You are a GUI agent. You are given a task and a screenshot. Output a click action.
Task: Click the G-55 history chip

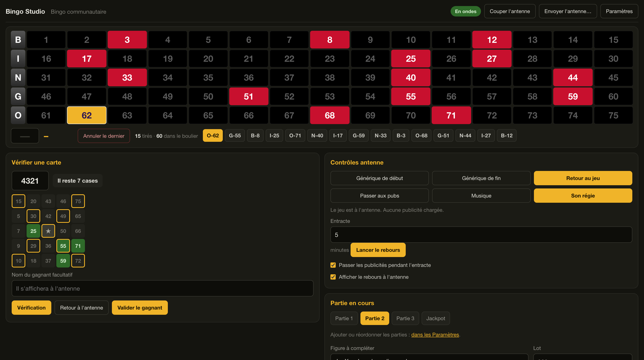[235, 135]
